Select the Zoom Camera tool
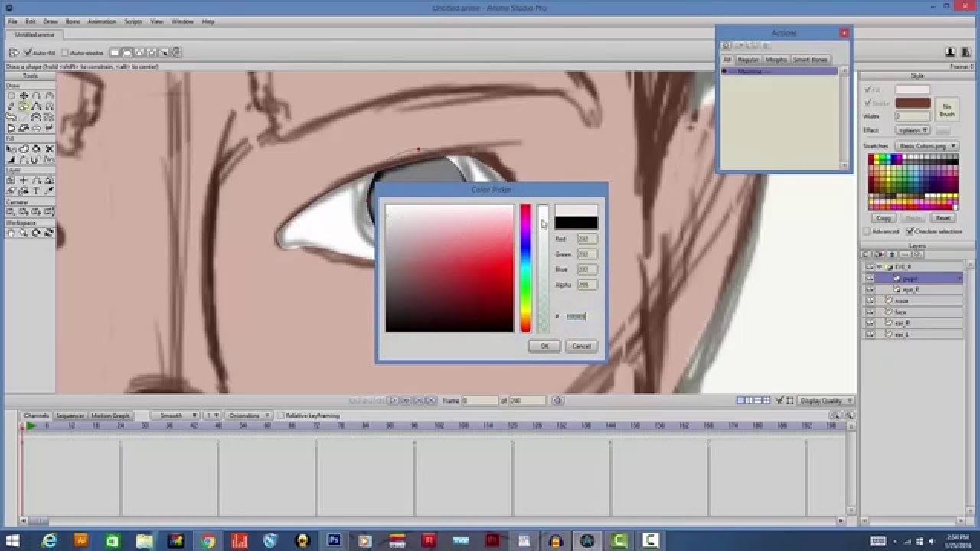Screen dimensions: 980x551 24,211
